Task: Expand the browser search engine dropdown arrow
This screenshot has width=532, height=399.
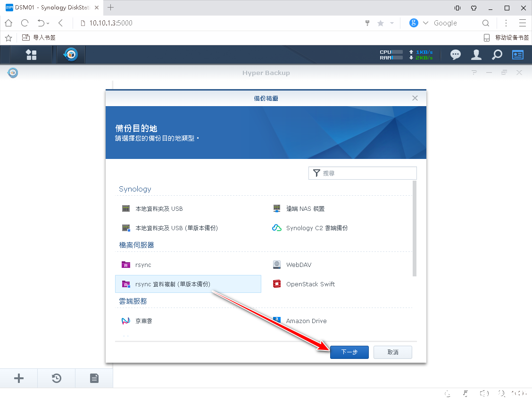Action: pos(425,23)
